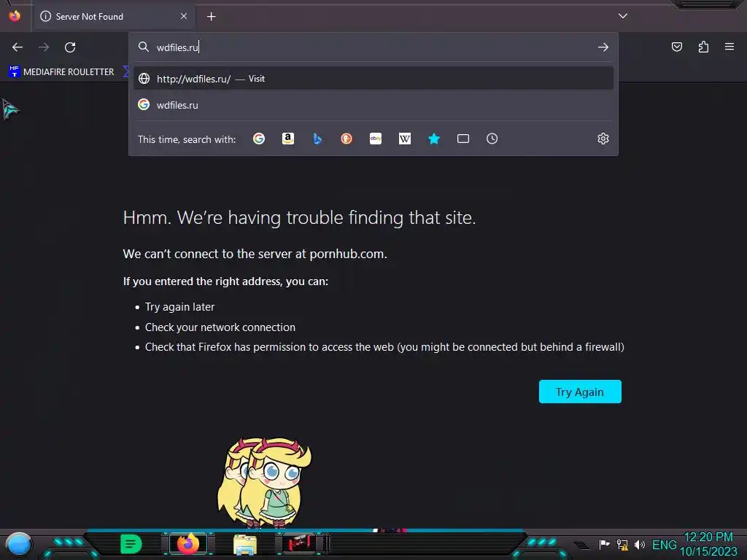Search in Bookmarks star icon
Viewport: 747px width, 560px height.
point(433,139)
